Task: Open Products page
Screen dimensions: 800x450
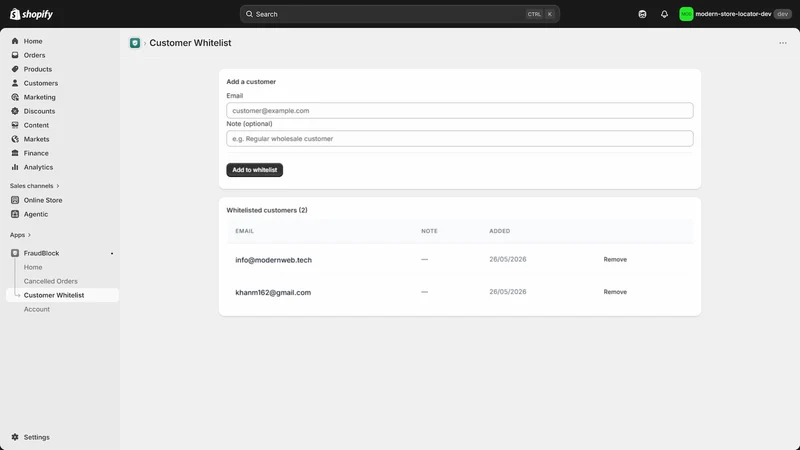Action: click(38, 69)
